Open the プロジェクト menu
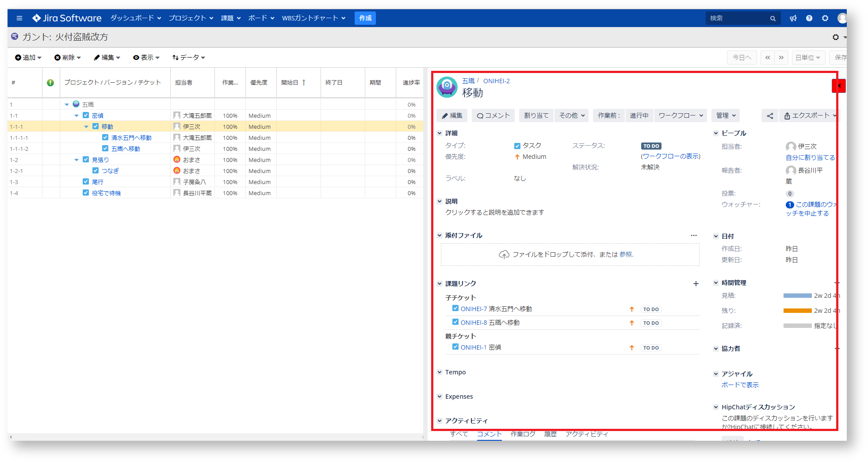The width and height of the screenshot is (868, 462). tap(191, 18)
